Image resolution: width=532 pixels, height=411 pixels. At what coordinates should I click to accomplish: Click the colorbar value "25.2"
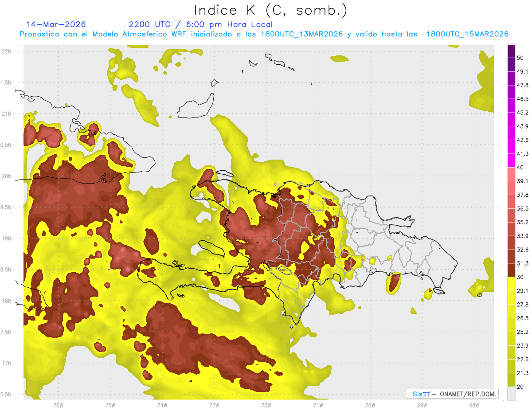tap(523, 332)
